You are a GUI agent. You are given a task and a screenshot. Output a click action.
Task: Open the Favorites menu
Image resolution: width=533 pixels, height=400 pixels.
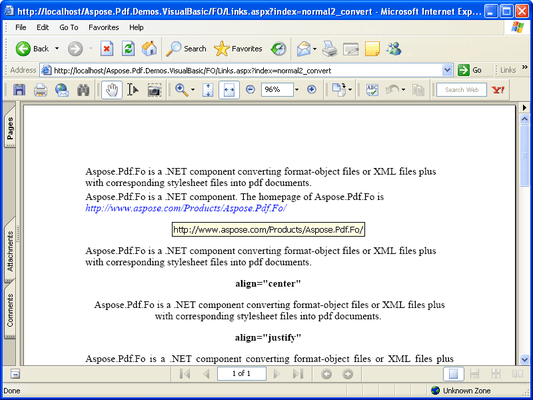(104, 27)
